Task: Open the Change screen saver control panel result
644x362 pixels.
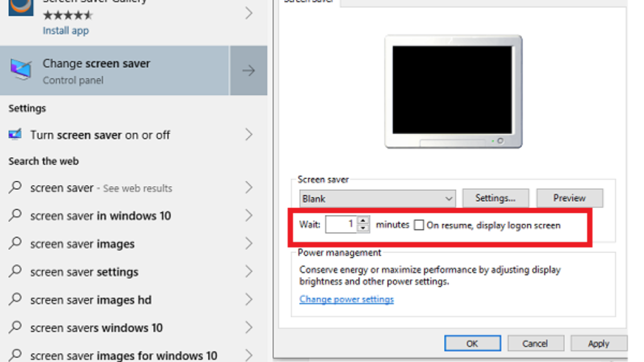Action: point(115,71)
